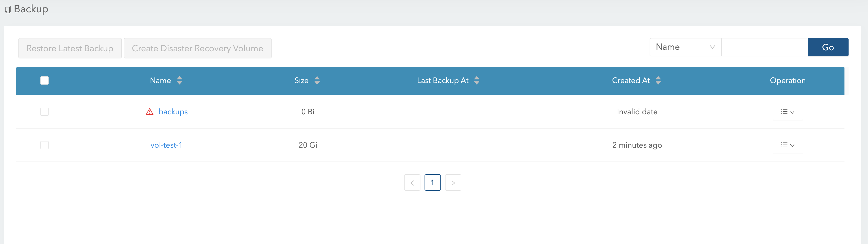868x244 pixels.
Task: Go to the previous page
Action: click(x=412, y=182)
